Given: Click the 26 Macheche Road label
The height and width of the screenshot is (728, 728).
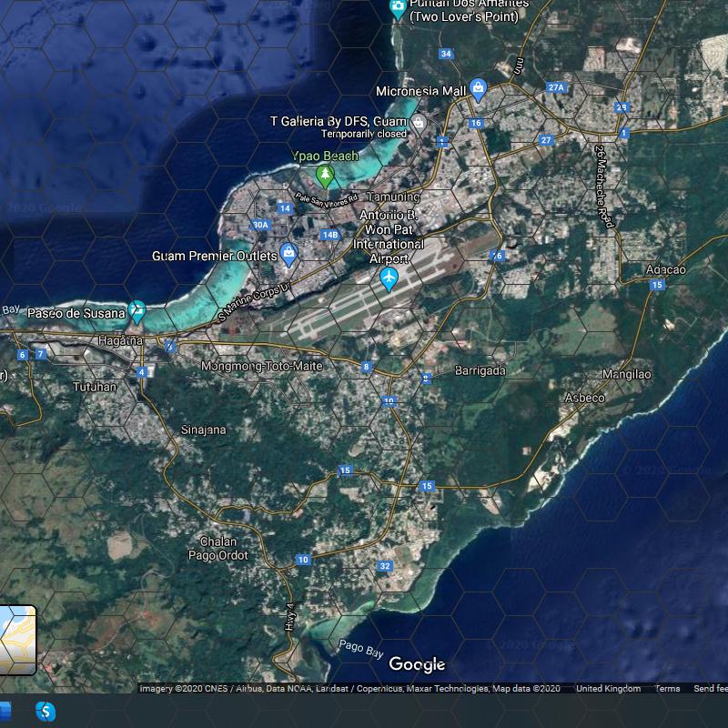Looking at the screenshot, I should tap(604, 187).
